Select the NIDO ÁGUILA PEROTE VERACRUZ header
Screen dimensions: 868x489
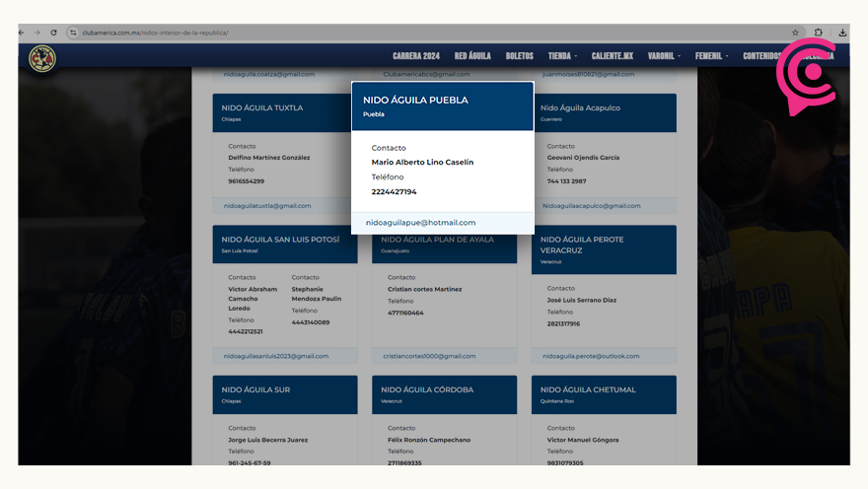tap(604, 249)
